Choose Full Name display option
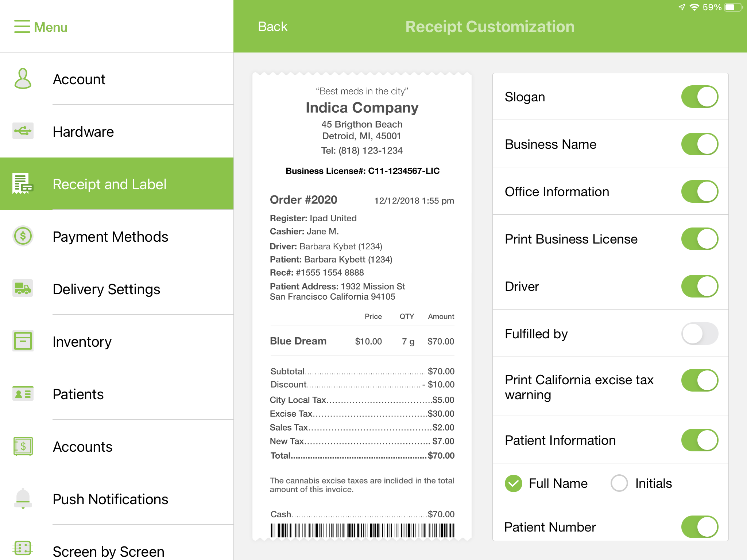This screenshot has height=560, width=747. (x=514, y=483)
